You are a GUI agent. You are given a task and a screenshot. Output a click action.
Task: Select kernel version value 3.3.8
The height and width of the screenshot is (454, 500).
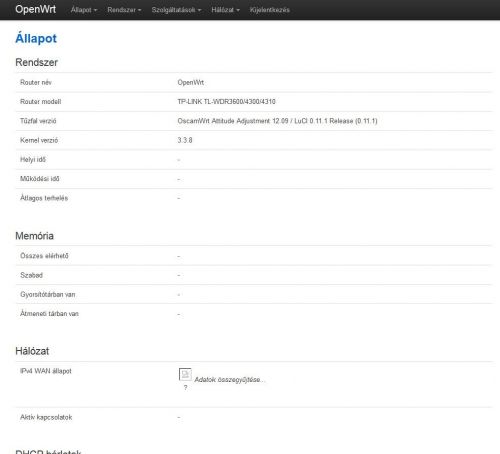[185, 140]
